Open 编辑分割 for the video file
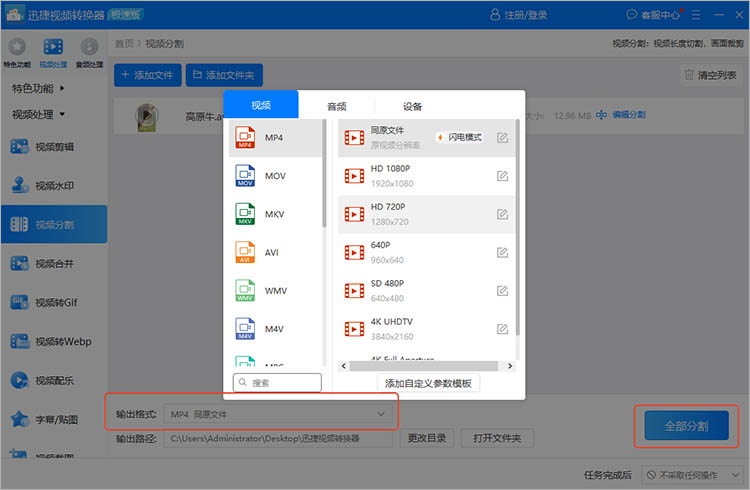750x490 pixels. (621, 115)
